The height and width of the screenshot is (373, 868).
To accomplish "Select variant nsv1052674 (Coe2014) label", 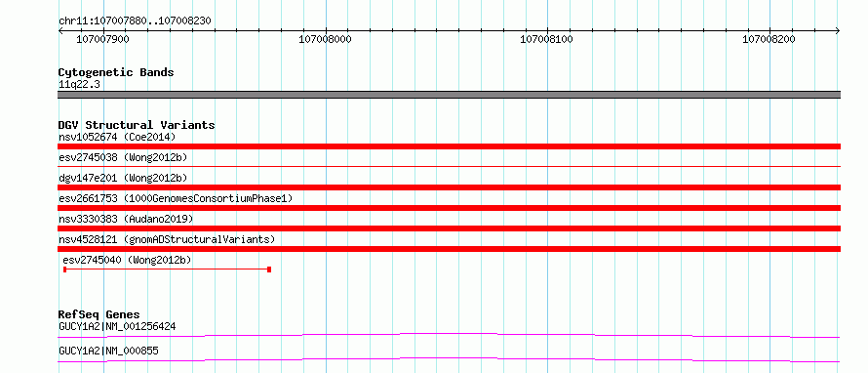I will [117, 137].
